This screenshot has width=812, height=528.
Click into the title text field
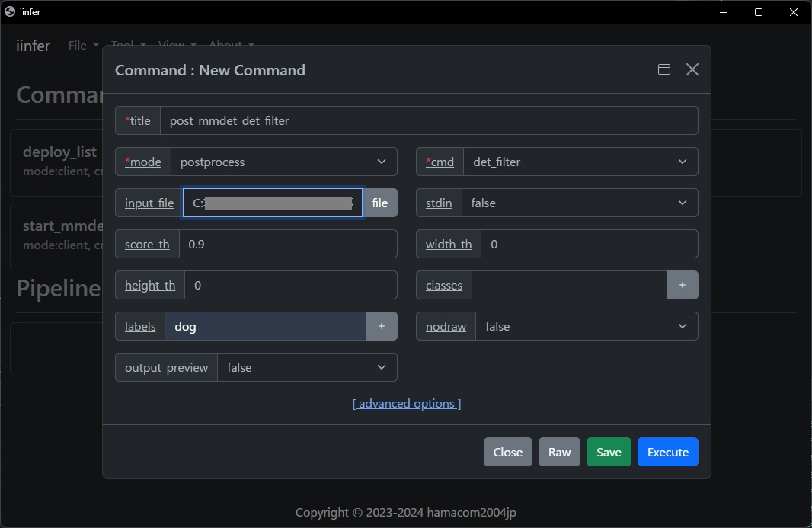(428, 120)
